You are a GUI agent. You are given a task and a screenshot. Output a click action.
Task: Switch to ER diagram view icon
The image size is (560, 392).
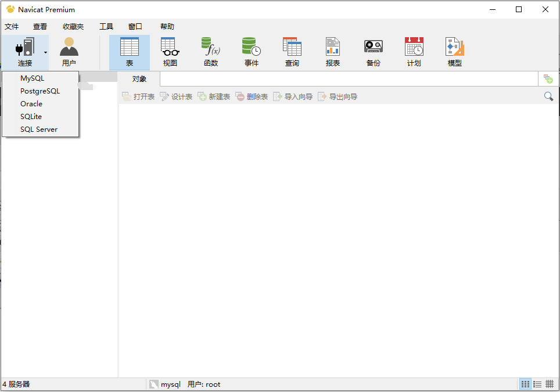pos(550,384)
